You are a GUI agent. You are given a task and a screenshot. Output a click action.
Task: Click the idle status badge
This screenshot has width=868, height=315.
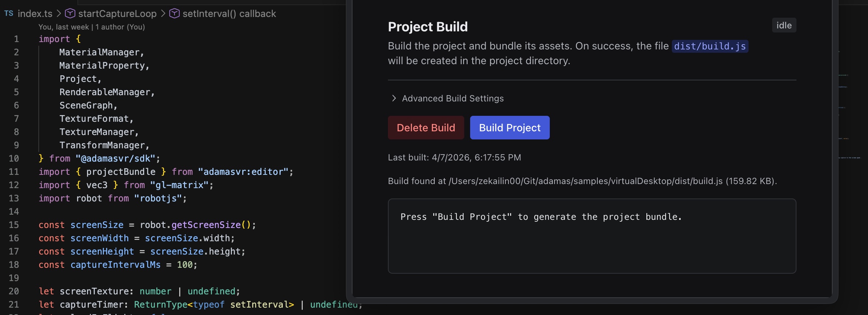tap(784, 25)
